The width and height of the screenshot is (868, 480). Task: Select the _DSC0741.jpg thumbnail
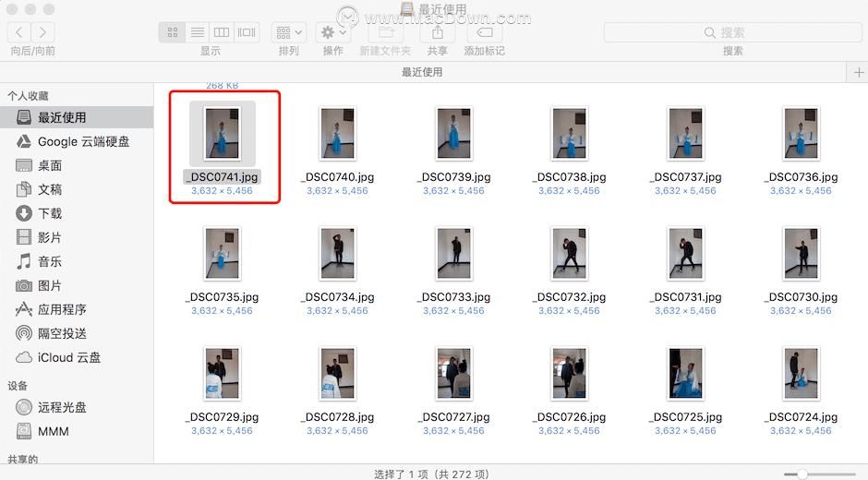(x=223, y=134)
